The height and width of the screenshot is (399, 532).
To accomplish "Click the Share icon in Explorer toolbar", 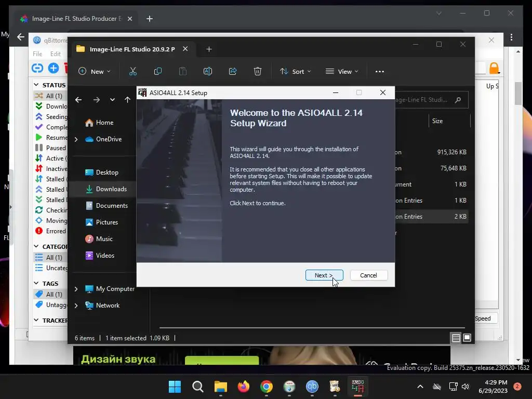I will click(x=233, y=71).
